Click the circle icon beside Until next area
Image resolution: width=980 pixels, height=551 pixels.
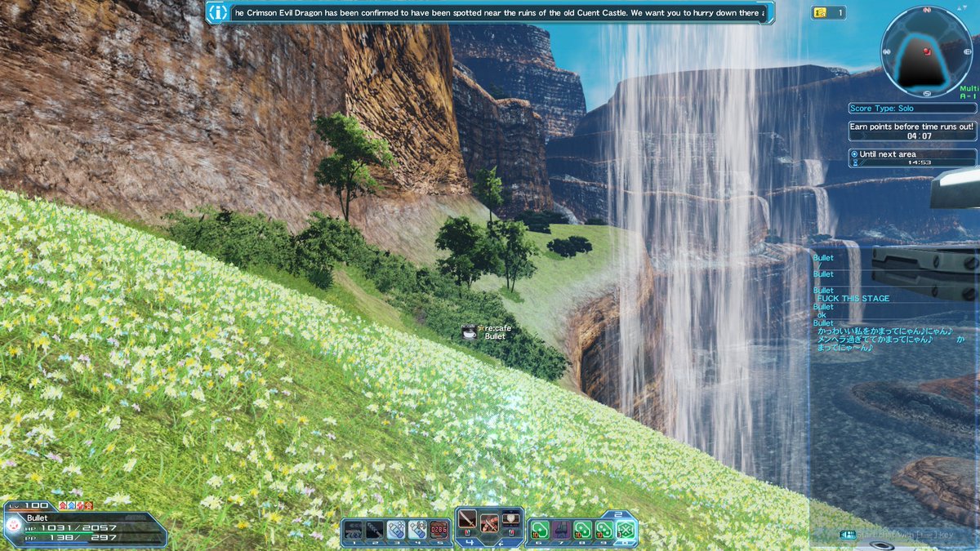(x=854, y=154)
